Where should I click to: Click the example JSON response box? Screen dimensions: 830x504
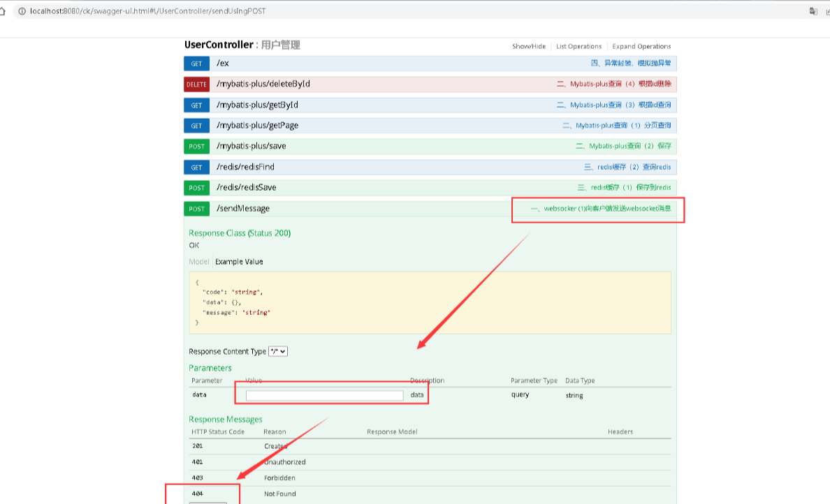[x=430, y=303]
